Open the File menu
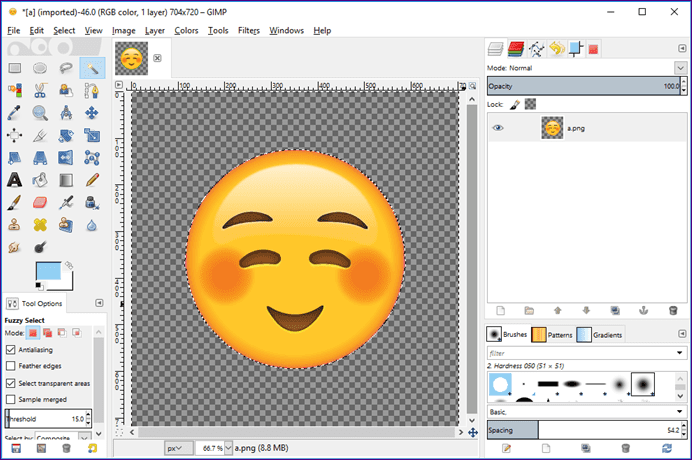Image resolution: width=692 pixels, height=460 pixels. tap(13, 30)
